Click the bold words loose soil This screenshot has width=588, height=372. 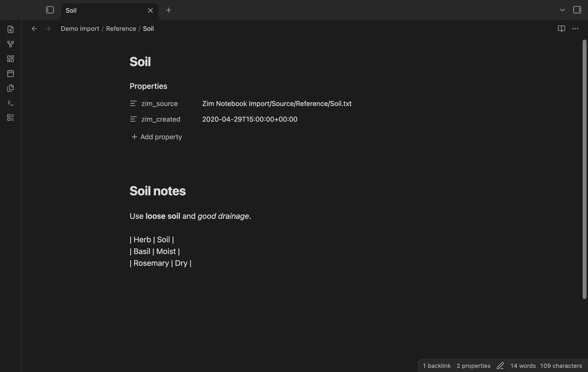(x=163, y=216)
